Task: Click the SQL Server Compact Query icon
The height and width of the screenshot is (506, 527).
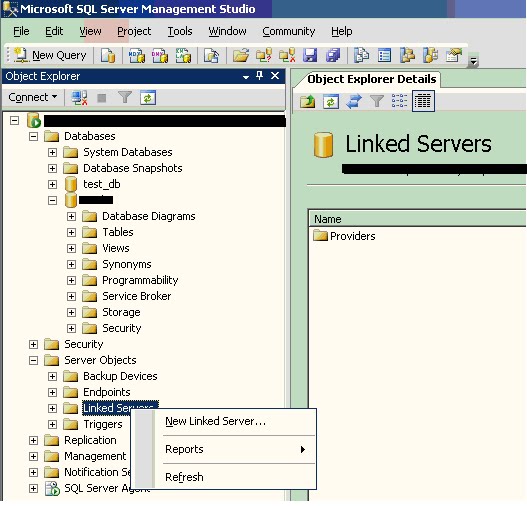Action: pyautogui.click(x=211, y=55)
